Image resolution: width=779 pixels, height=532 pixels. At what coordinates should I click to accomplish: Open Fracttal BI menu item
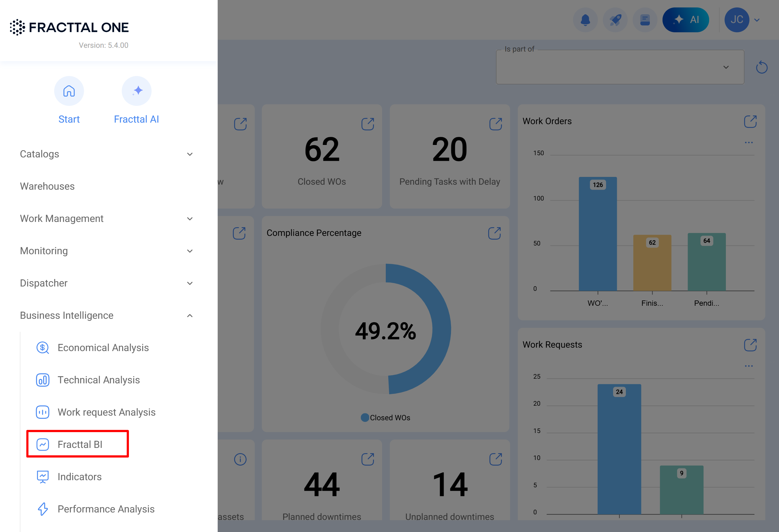[80, 444]
